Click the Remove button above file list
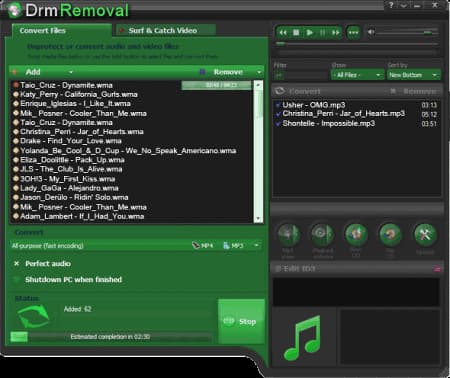 click(x=228, y=72)
